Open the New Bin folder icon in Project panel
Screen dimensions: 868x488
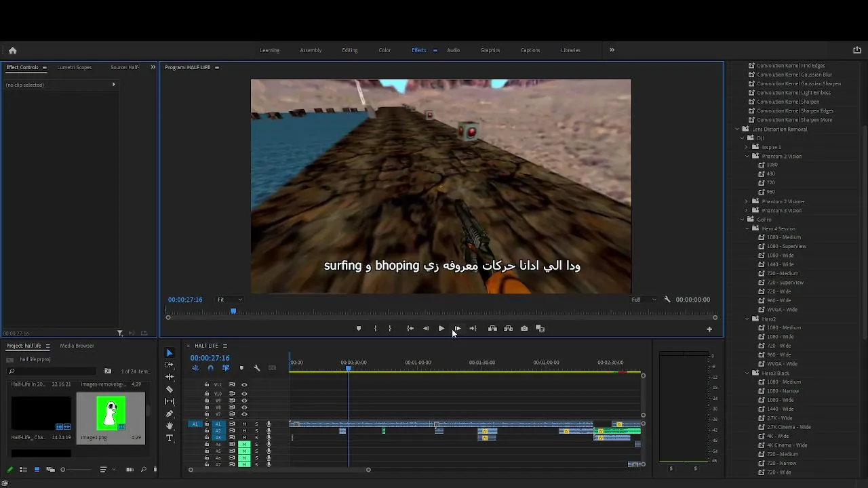click(108, 371)
